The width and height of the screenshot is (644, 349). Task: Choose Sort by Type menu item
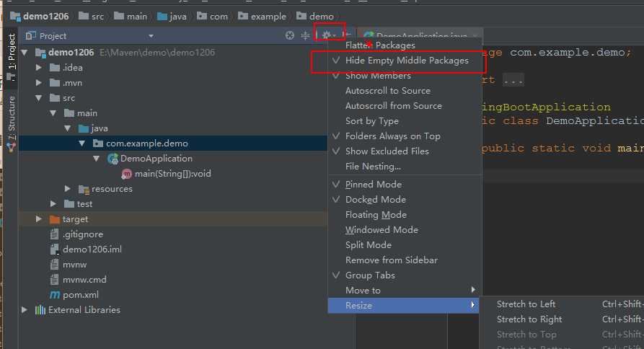[x=404, y=121]
